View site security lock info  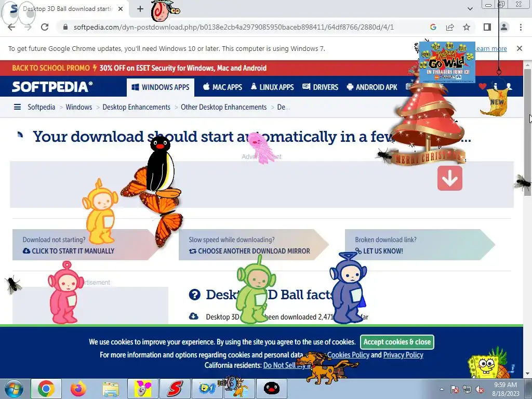tap(65, 27)
